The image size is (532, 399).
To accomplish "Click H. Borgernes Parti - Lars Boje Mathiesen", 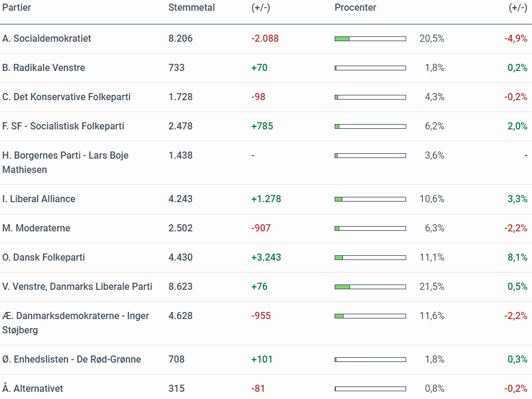I will 65,162.
